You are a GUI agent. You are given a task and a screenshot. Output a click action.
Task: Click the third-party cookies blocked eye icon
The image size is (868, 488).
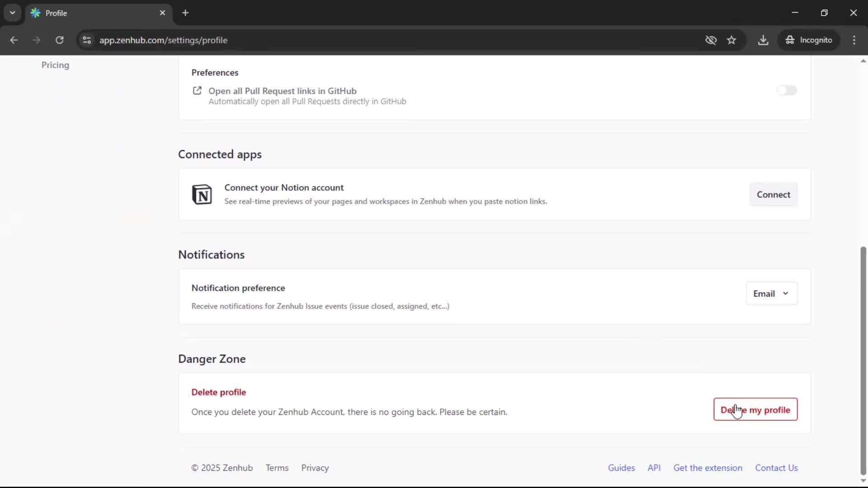click(x=711, y=40)
